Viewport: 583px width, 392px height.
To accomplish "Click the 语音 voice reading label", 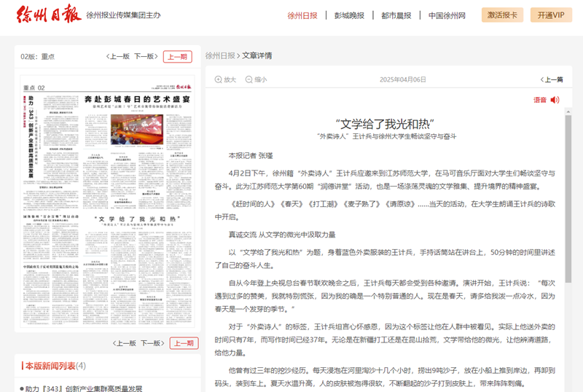I will tap(539, 100).
